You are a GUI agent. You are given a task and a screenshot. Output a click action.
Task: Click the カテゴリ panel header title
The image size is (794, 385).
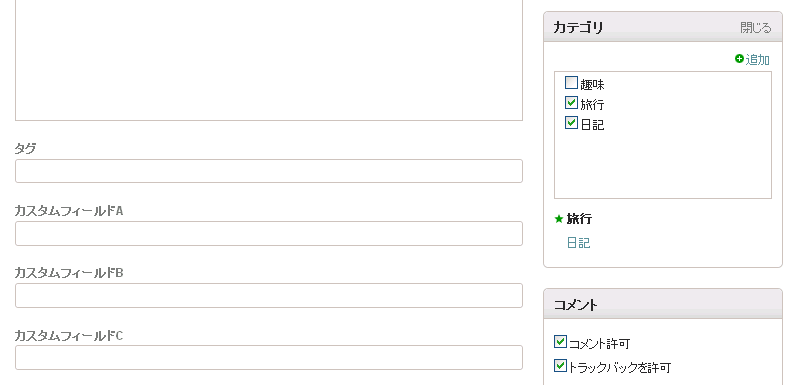coord(578,27)
